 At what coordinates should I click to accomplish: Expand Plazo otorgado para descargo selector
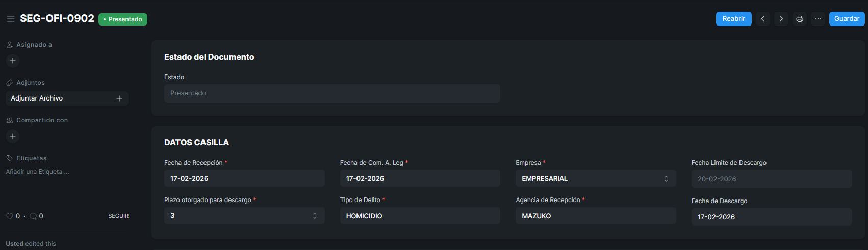pyautogui.click(x=244, y=216)
